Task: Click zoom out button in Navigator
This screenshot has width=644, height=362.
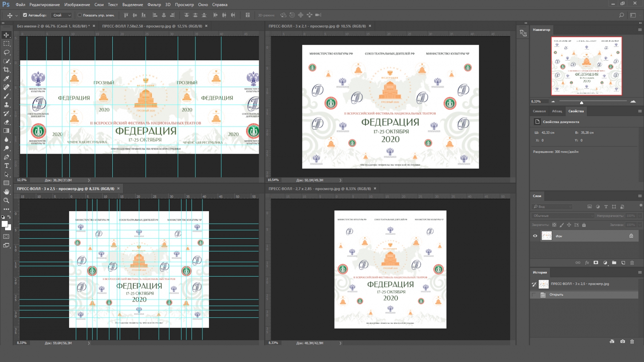Action: [x=553, y=101]
